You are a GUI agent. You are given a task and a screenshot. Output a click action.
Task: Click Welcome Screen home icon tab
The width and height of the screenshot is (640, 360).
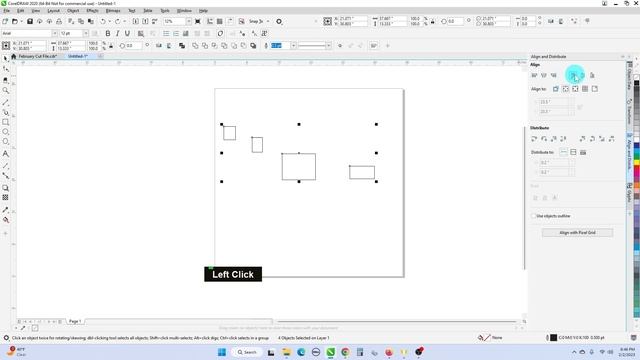13,56
